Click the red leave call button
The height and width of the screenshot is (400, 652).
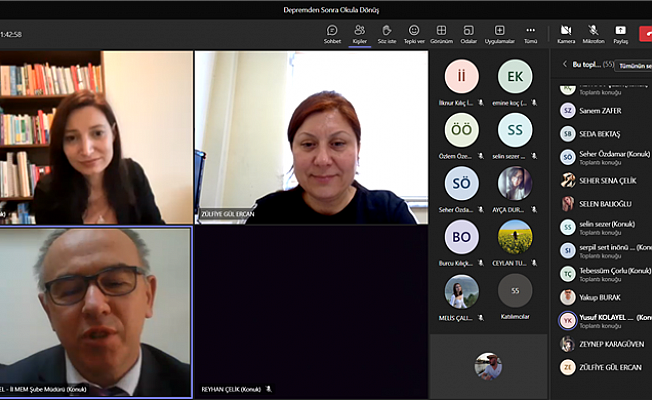(x=646, y=33)
